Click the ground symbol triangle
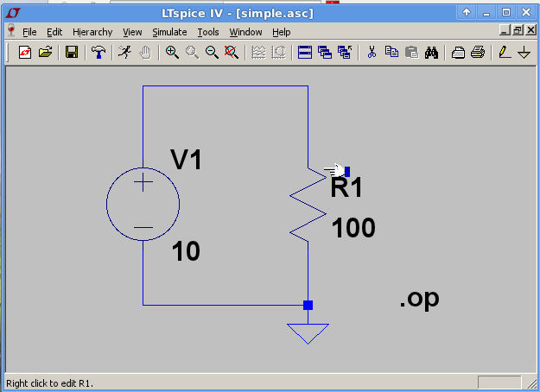Image resolution: width=540 pixels, height=392 pixels. click(308, 333)
